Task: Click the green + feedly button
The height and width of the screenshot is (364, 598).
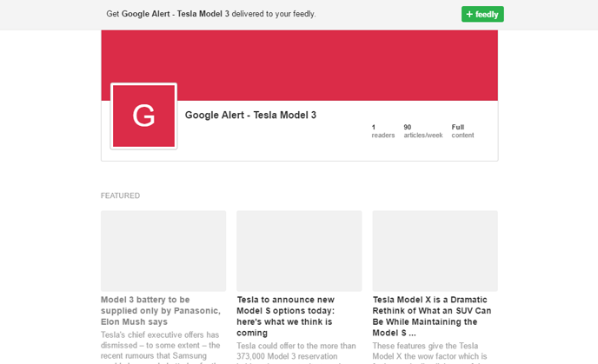Action: (482, 14)
